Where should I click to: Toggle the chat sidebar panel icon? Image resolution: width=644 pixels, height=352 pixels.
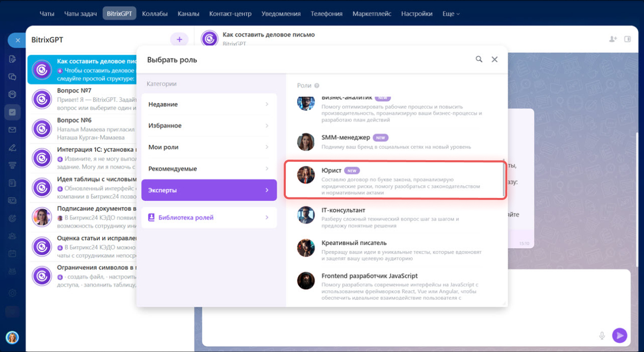click(628, 39)
